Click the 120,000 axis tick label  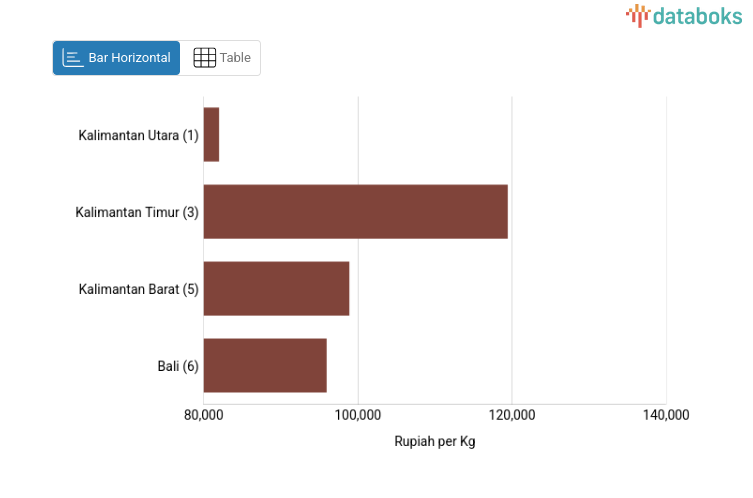tap(511, 415)
